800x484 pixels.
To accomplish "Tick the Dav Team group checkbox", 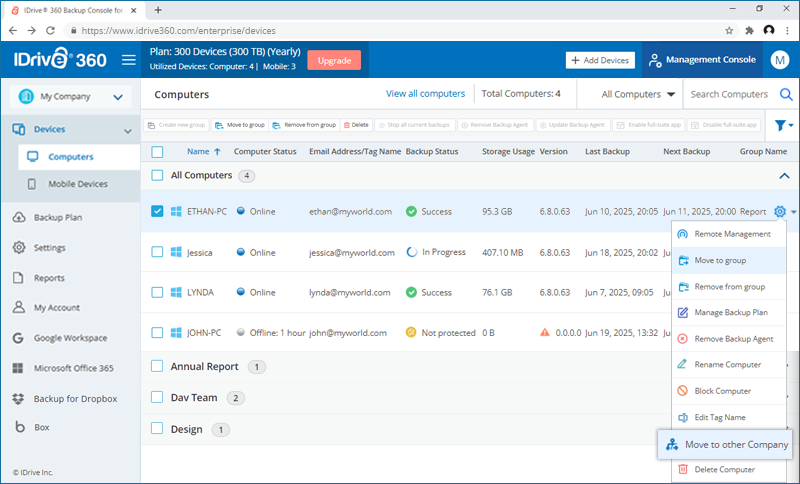I will point(157,398).
